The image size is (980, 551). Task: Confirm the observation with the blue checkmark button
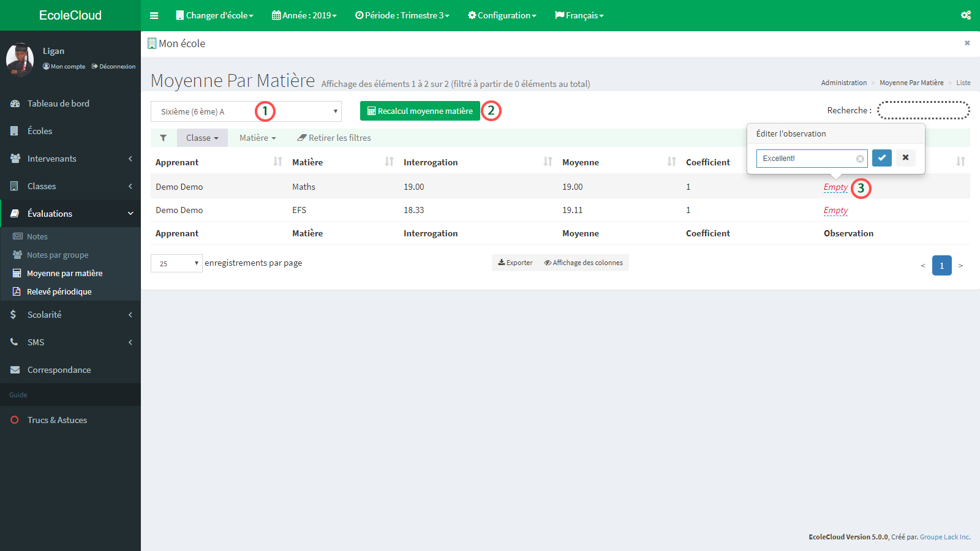pyautogui.click(x=881, y=158)
